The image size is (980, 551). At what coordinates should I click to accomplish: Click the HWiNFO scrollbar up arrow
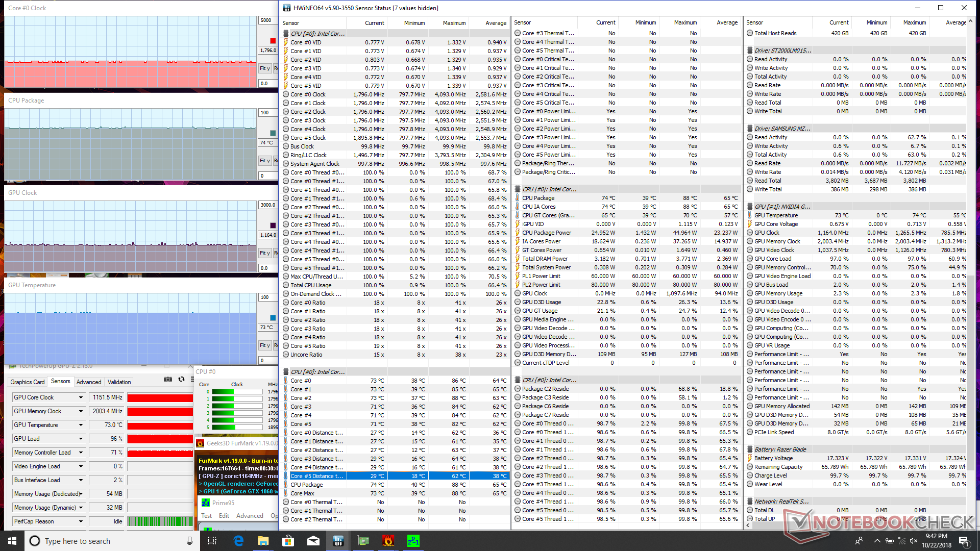point(971,22)
